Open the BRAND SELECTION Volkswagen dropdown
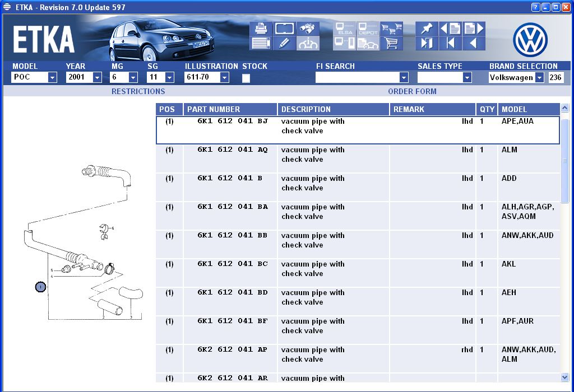 tap(539, 78)
